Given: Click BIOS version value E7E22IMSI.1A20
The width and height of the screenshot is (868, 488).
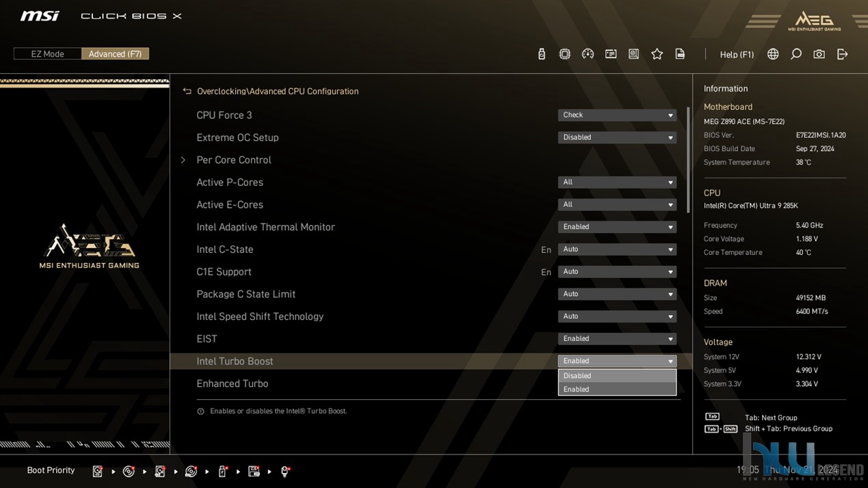Looking at the screenshot, I should [x=821, y=135].
